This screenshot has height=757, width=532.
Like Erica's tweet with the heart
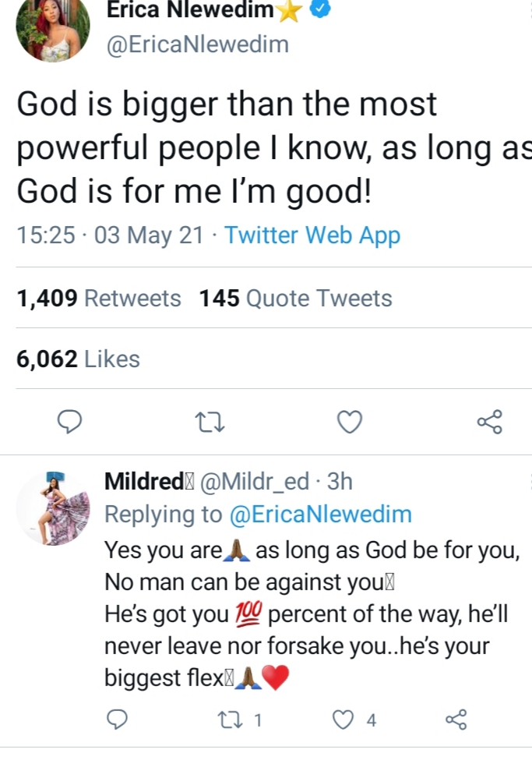click(349, 422)
